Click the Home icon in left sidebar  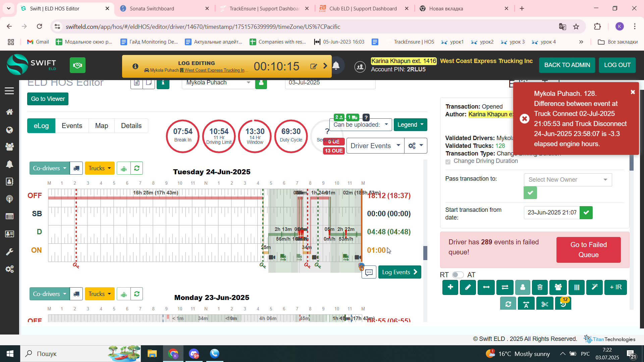tap(9, 112)
